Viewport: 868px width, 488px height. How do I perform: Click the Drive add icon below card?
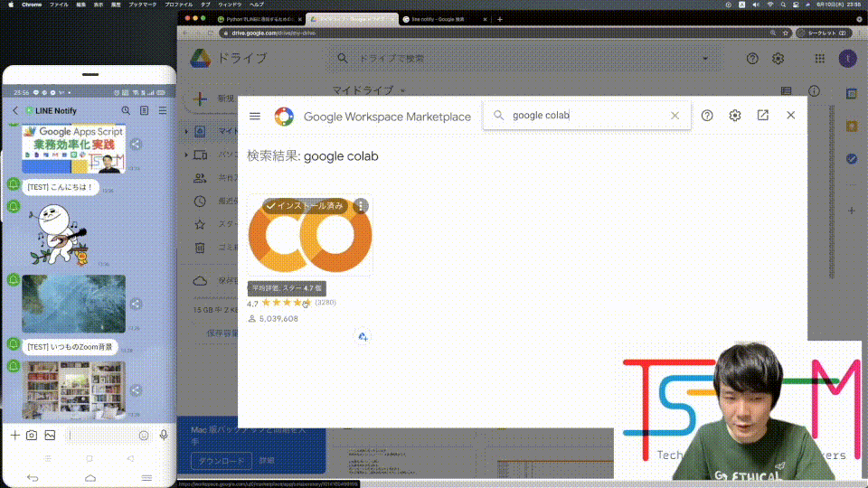click(x=362, y=336)
